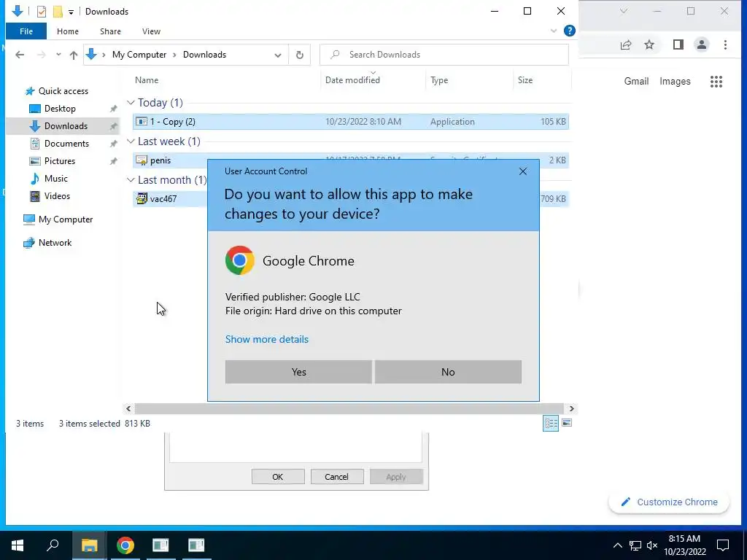Unpin Desktop using its pin icon
Viewport: 747px width, 560px height.
(x=113, y=109)
